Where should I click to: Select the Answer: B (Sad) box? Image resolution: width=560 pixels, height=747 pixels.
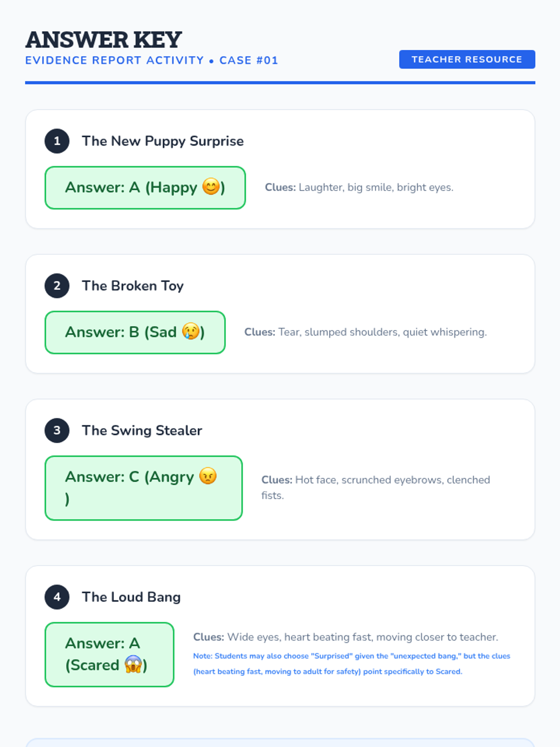(135, 332)
